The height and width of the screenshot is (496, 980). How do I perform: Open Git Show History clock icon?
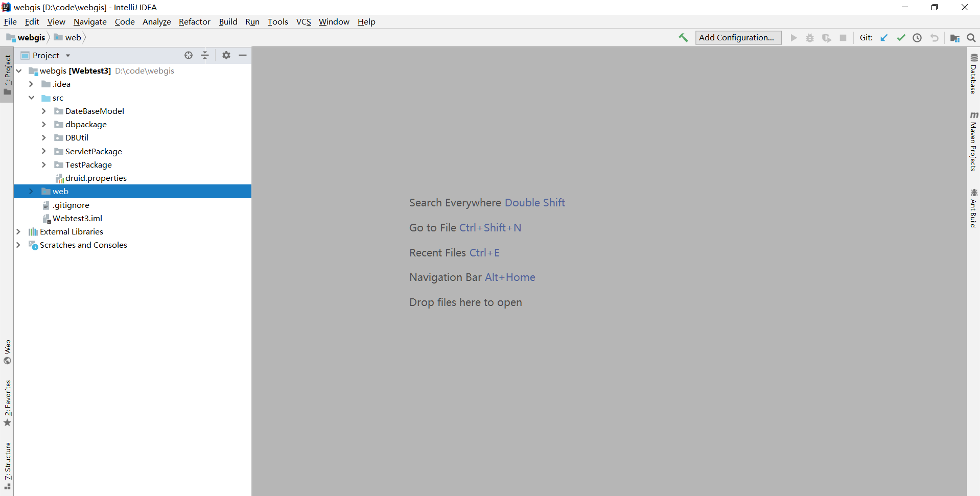pyautogui.click(x=917, y=38)
